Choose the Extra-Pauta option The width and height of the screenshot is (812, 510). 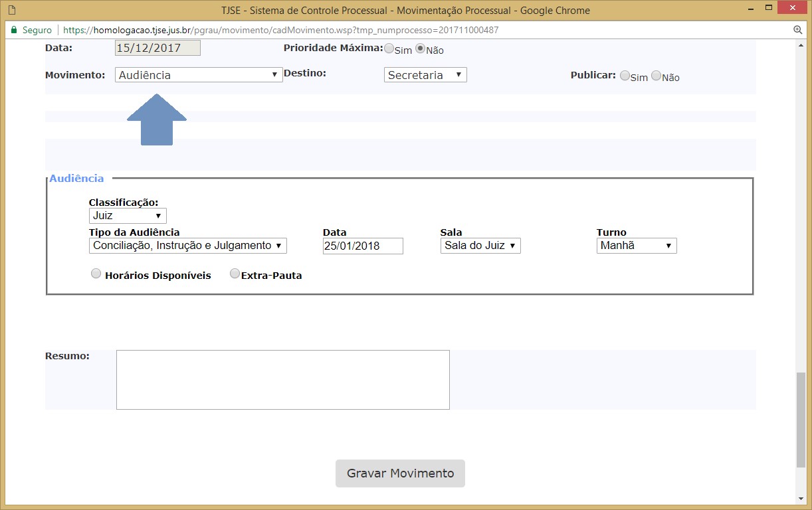(235, 274)
